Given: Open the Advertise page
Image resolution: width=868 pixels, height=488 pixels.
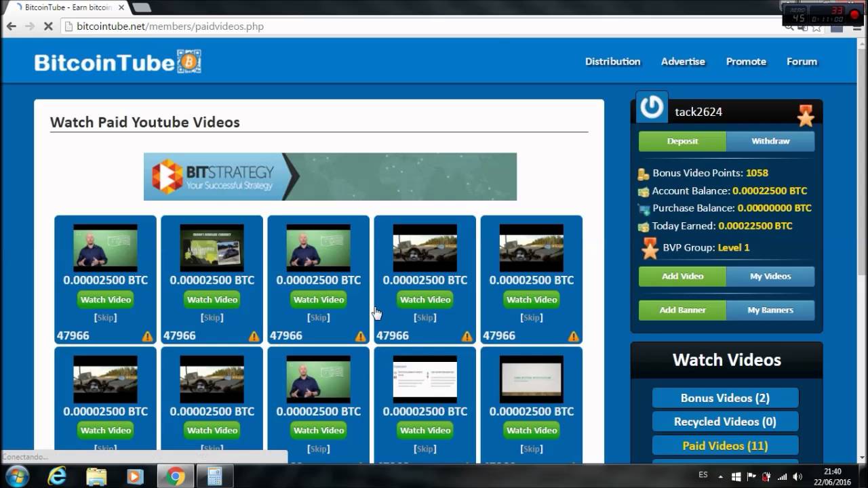Looking at the screenshot, I should click(683, 61).
